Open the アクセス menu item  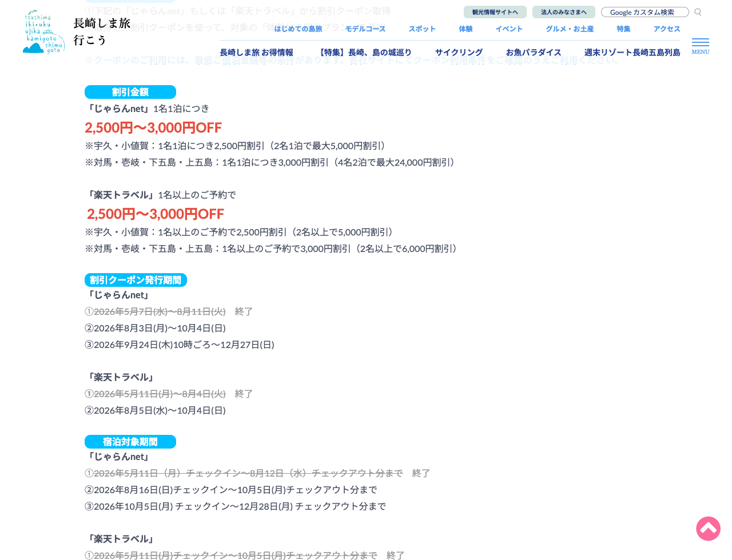667,29
